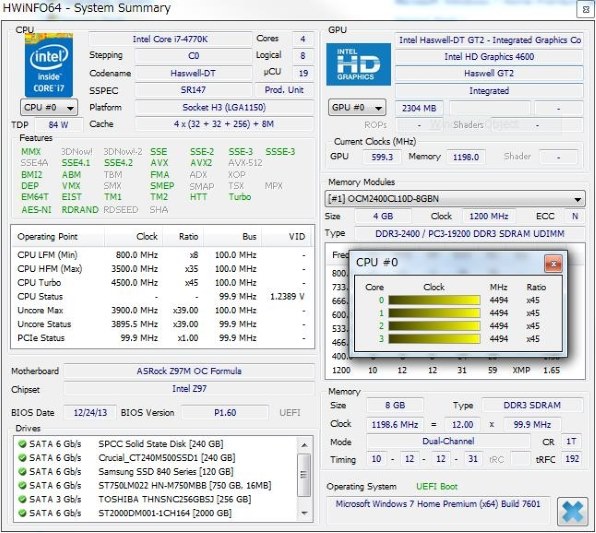The height and width of the screenshot is (533, 596).
Task: Click the AVX2 feature label
Action: point(201,163)
